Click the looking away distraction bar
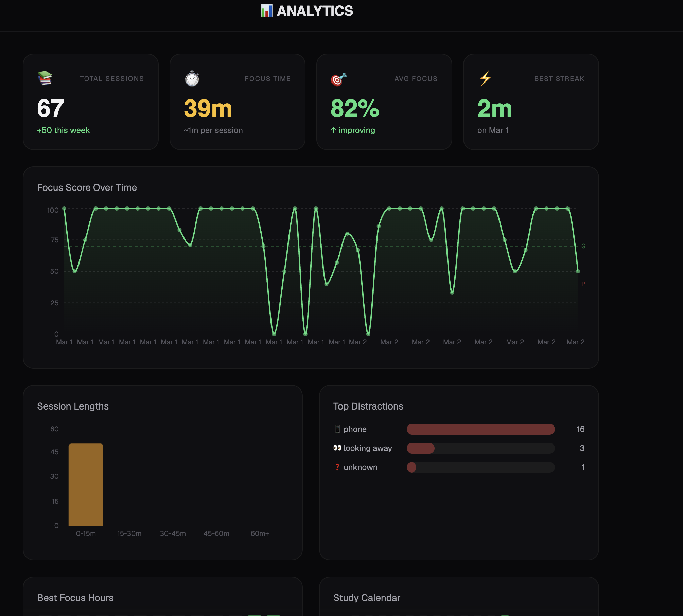The height and width of the screenshot is (616, 683). (x=421, y=448)
